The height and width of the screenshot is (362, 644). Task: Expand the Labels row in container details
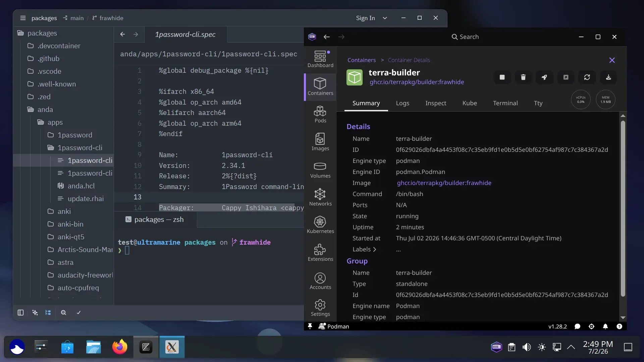(x=365, y=249)
